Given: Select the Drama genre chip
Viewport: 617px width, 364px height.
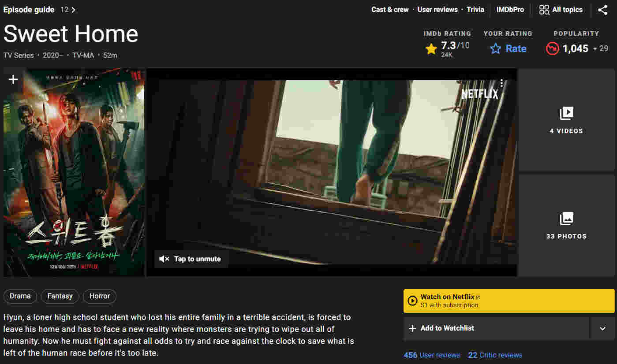Looking at the screenshot, I should [x=20, y=296].
